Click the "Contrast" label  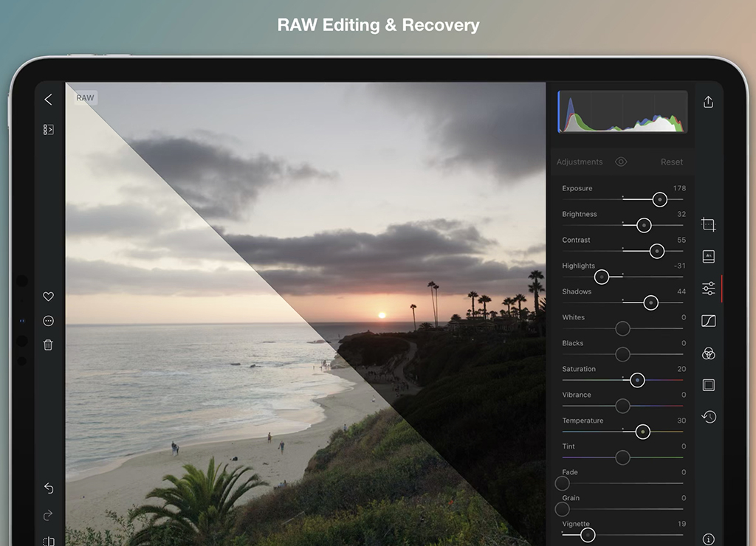[x=576, y=240]
